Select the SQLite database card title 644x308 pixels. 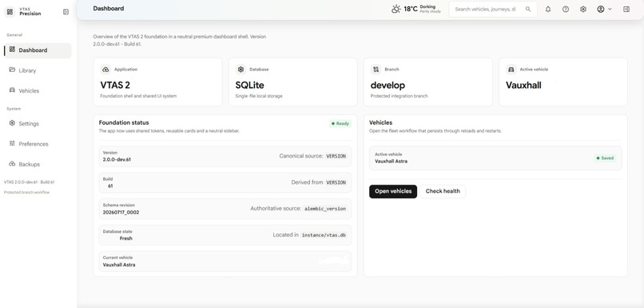[x=250, y=86]
